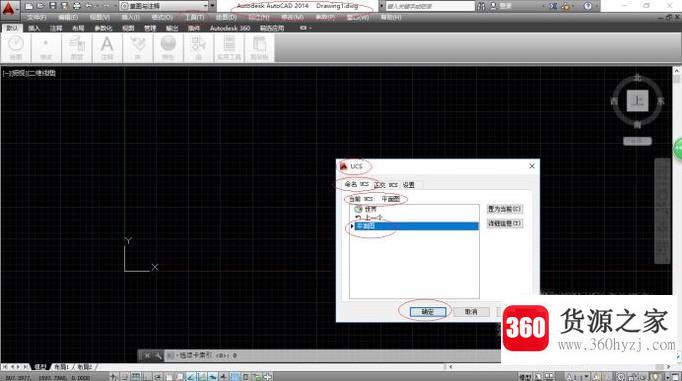
Task: Open the 文件(F) menu
Action: click(x=37, y=17)
